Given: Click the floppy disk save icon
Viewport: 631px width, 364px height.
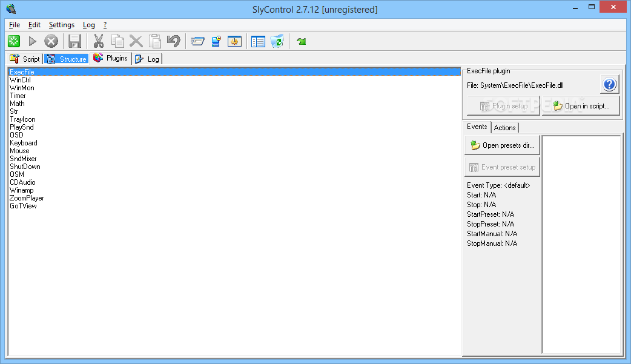Looking at the screenshot, I should (75, 41).
